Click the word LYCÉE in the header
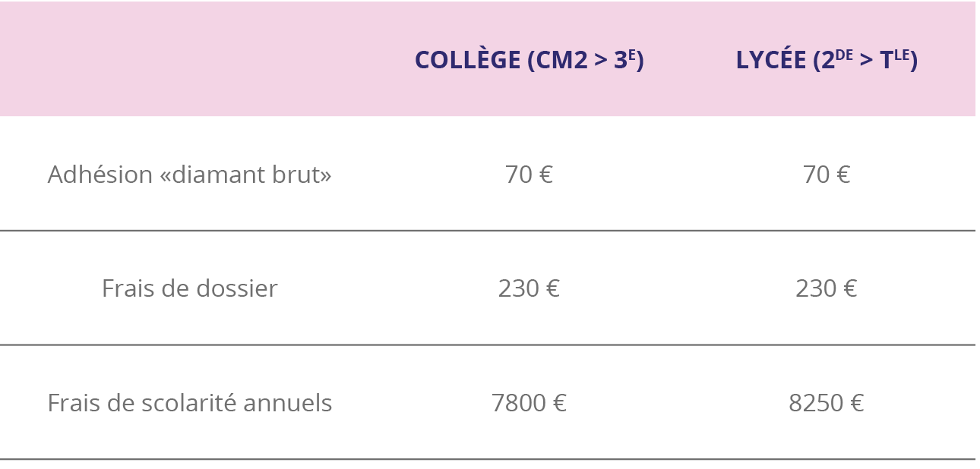Image resolution: width=980 pixels, height=469 pixels. 771,60
